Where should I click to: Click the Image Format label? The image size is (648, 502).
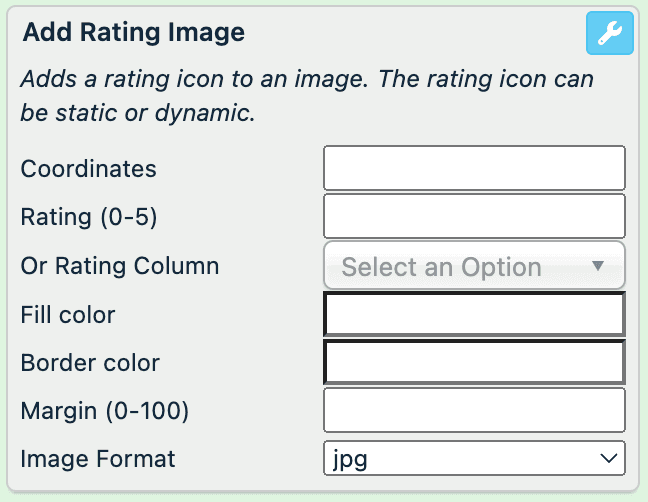point(98,459)
